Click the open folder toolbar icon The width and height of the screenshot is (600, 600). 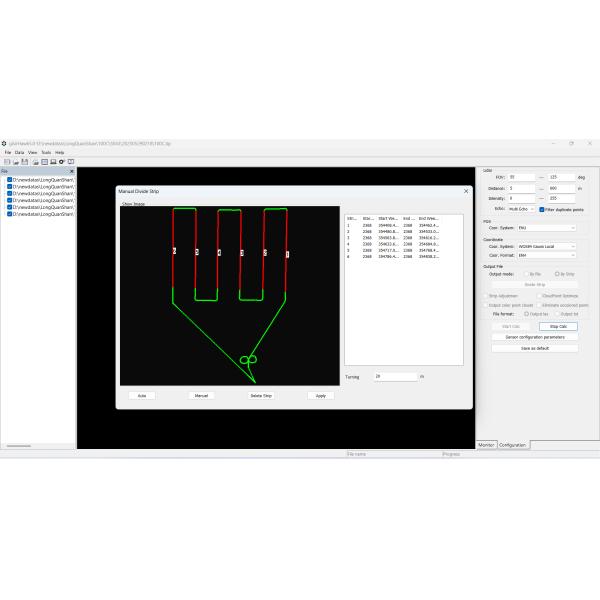(x=15, y=161)
